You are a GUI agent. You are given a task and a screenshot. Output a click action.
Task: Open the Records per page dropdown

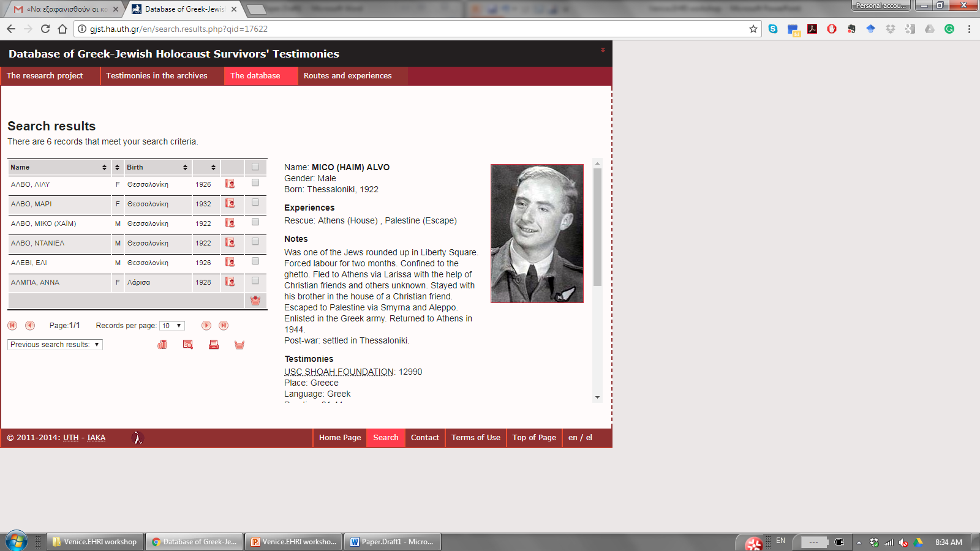(x=172, y=326)
